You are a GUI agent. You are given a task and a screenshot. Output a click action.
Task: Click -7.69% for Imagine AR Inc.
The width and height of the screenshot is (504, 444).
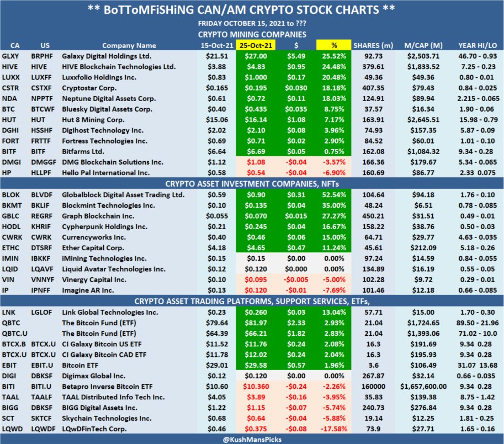(334, 290)
